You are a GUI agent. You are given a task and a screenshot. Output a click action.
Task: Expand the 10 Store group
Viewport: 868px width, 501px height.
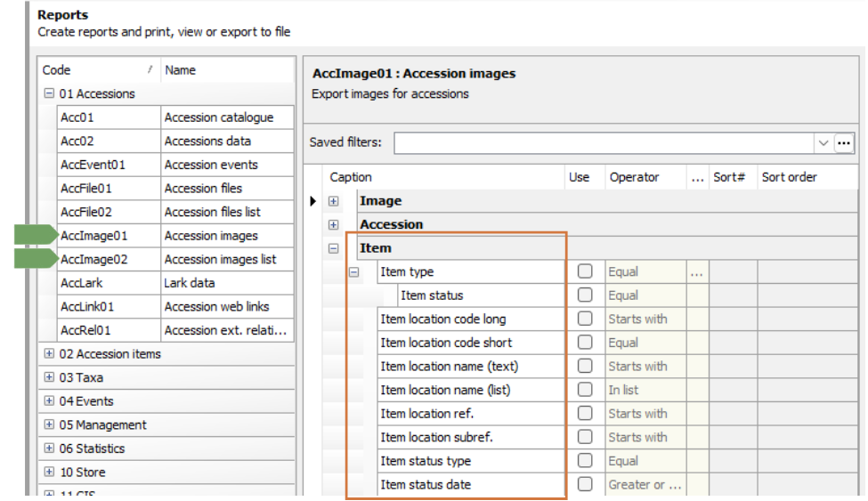point(49,472)
